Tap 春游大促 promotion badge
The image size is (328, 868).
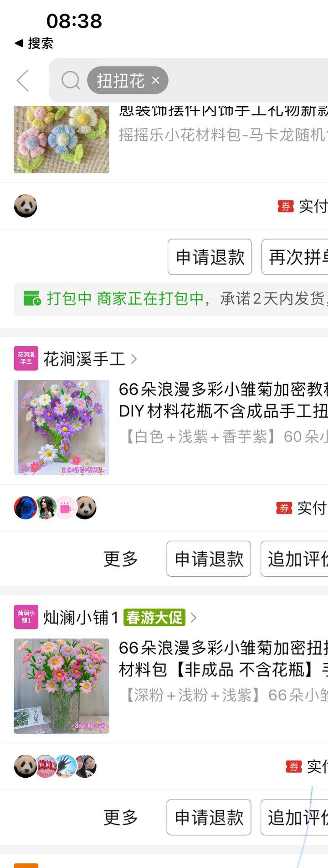[x=154, y=617]
